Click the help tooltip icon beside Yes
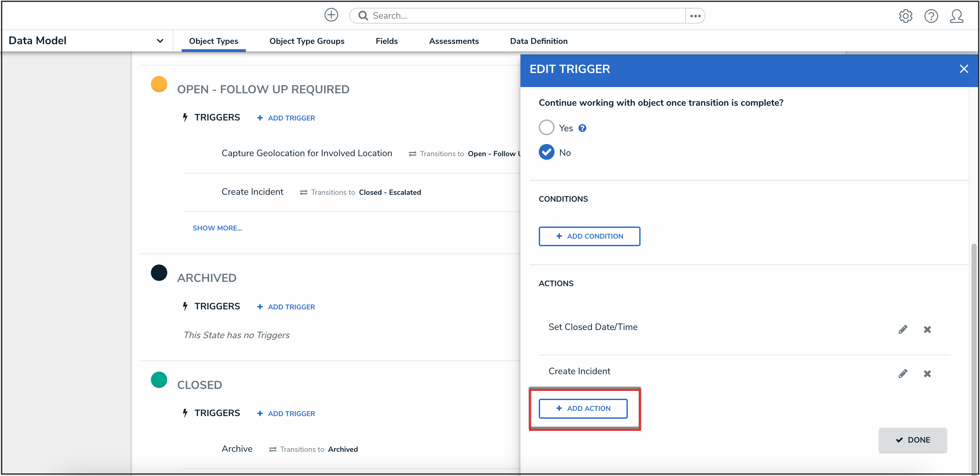 pos(582,128)
